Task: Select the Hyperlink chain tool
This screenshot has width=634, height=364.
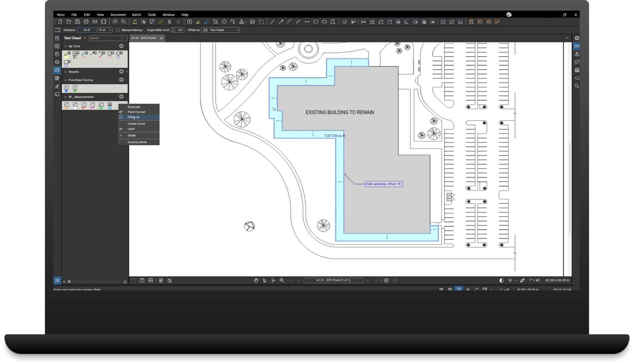Action: pyautogui.click(x=161, y=22)
